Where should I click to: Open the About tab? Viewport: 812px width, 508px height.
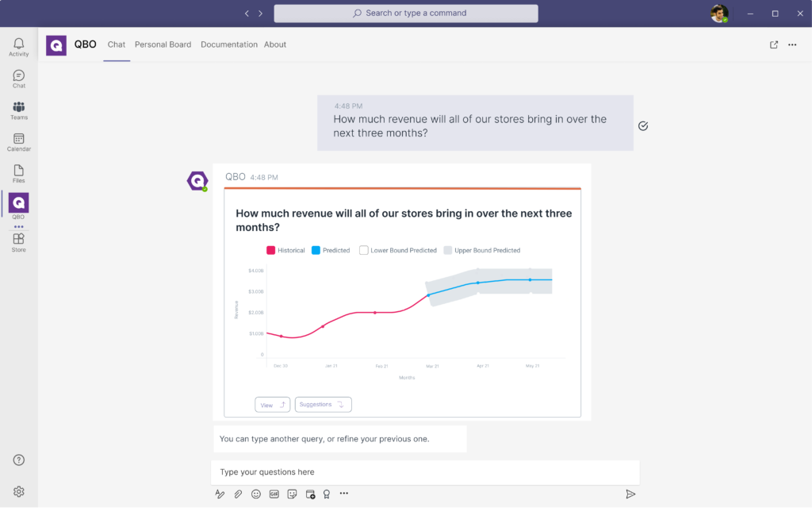point(275,44)
